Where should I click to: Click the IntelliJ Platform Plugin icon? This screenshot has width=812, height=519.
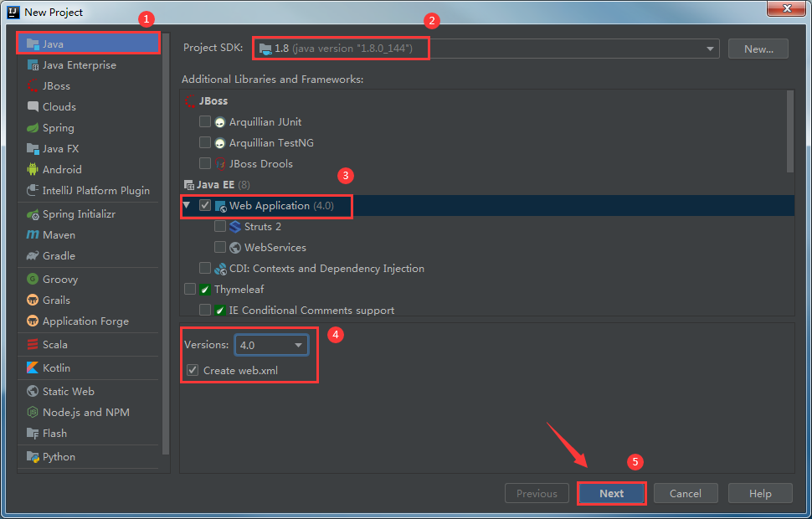pyautogui.click(x=33, y=191)
